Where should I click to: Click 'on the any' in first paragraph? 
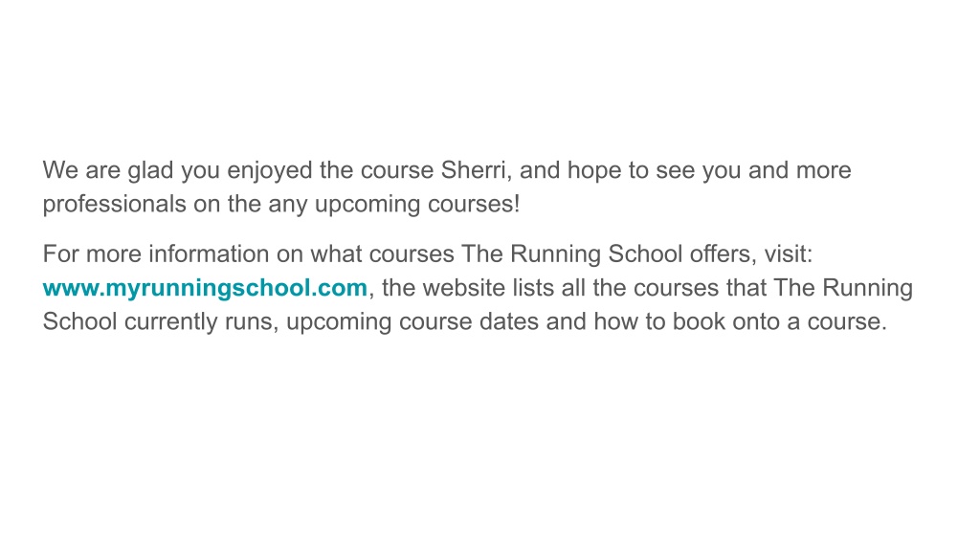coord(250,205)
